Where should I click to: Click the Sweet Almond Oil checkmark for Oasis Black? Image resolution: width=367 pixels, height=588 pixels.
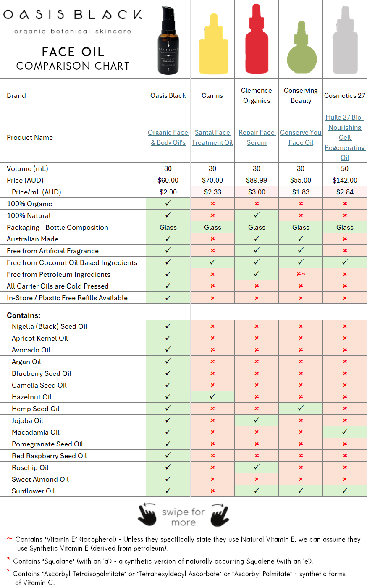click(168, 479)
